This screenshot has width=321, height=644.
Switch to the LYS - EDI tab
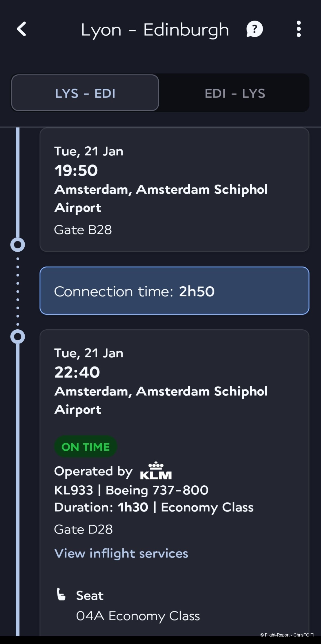click(85, 93)
